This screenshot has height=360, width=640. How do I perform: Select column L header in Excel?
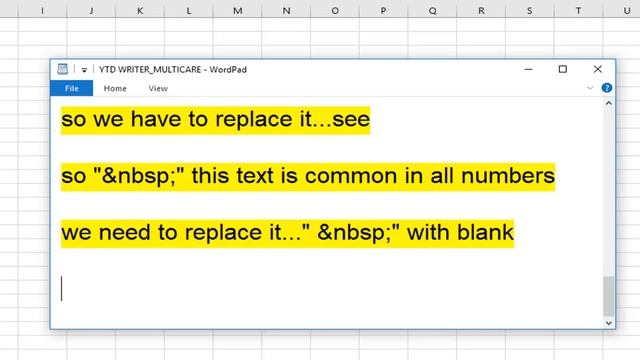(189, 11)
